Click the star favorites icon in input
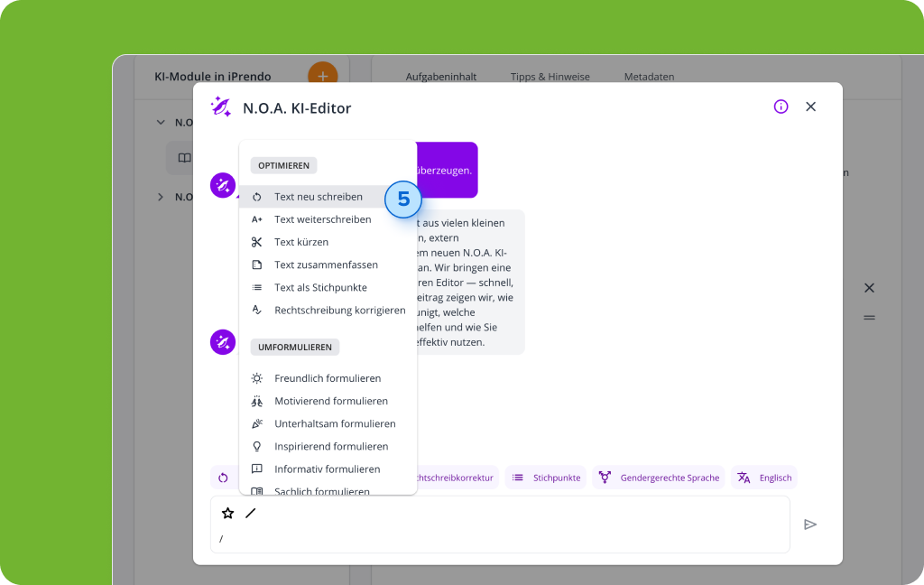 click(x=228, y=513)
